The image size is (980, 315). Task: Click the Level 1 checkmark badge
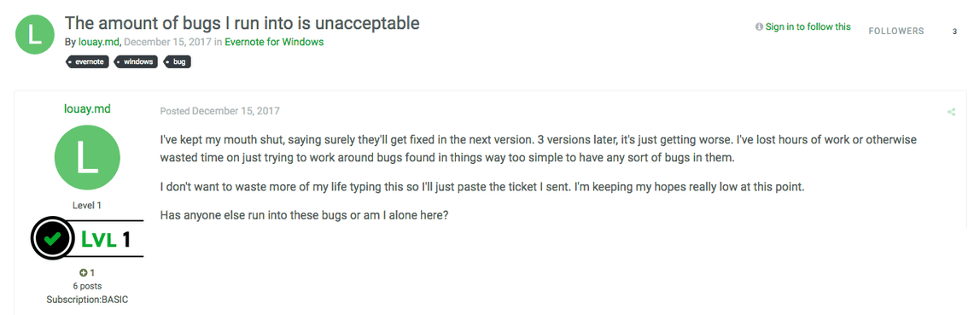(55, 238)
